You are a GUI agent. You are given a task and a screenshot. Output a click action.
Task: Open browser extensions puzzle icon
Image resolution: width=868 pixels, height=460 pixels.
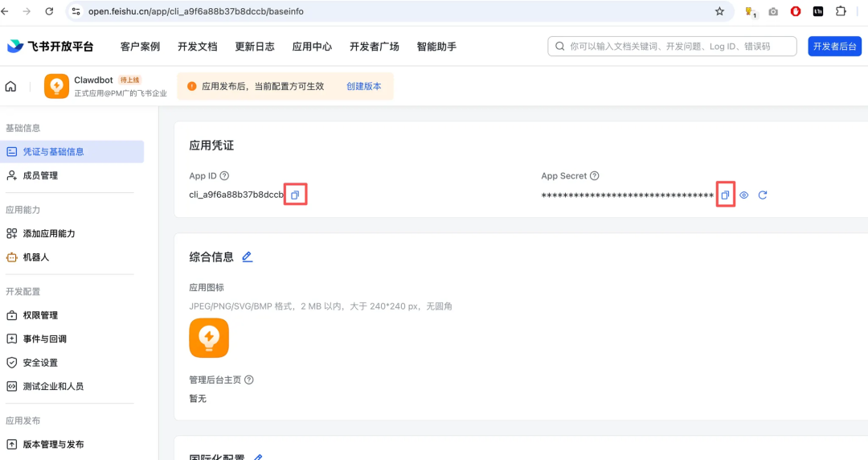(x=841, y=11)
